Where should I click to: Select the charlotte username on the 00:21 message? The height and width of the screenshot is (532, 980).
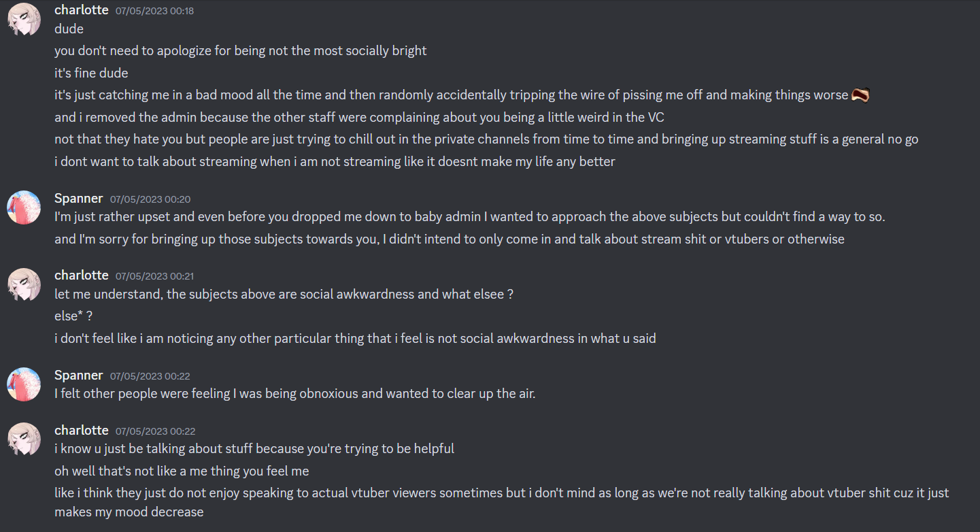coord(81,276)
